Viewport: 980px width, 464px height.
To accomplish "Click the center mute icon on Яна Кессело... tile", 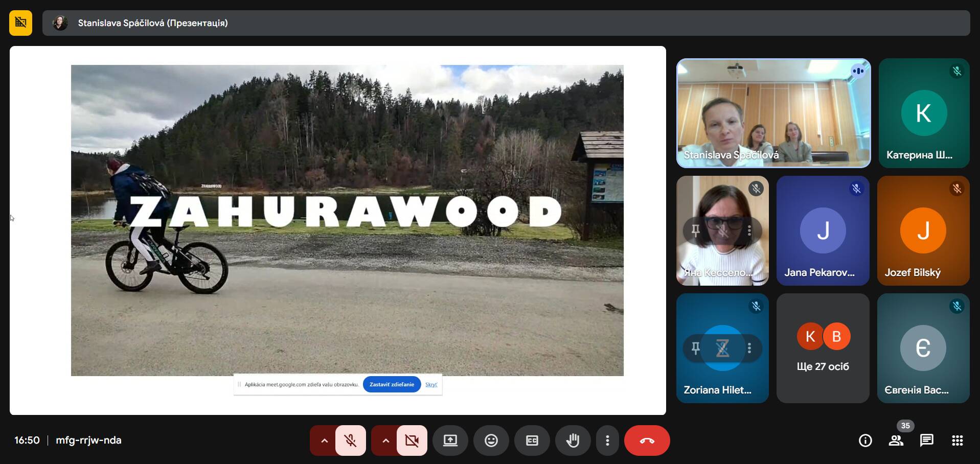I will pyautogui.click(x=722, y=230).
